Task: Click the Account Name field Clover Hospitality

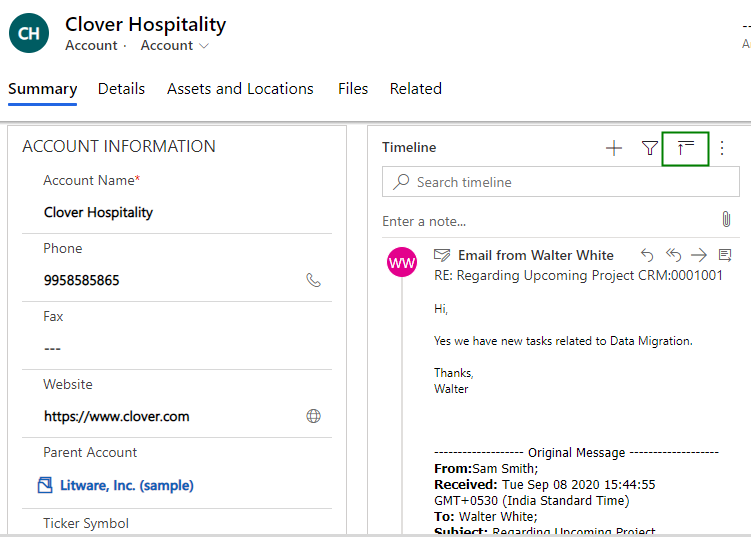Action: coord(176,212)
